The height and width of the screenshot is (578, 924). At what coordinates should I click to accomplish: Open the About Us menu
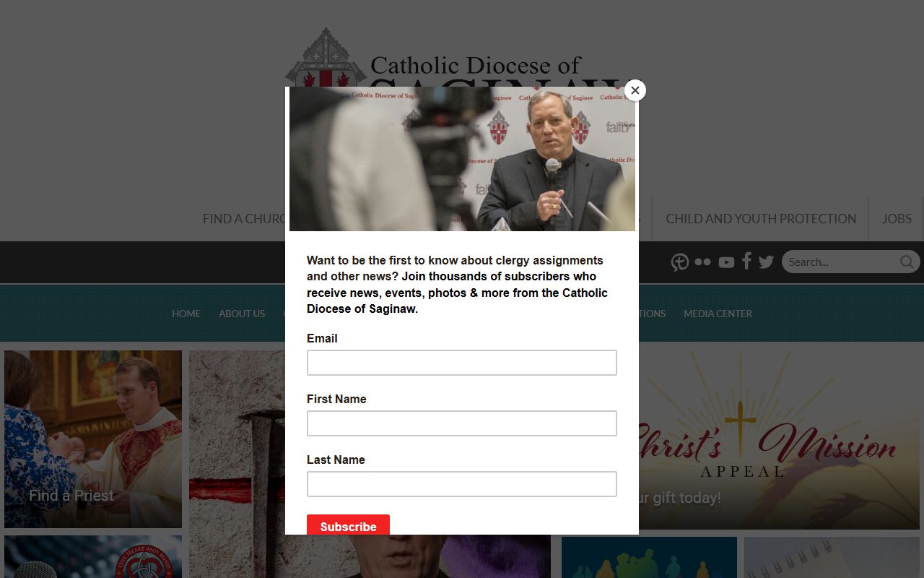[x=242, y=314]
